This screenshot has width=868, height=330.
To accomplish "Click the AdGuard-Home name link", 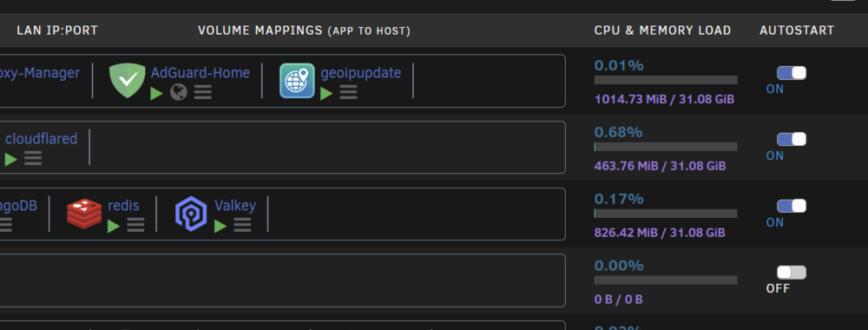I will (x=201, y=73).
